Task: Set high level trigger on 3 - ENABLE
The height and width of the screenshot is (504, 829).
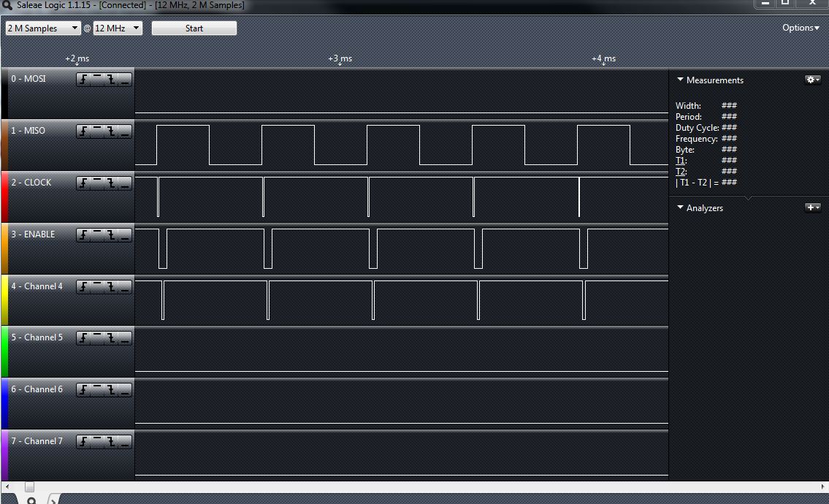Action: tap(97, 234)
